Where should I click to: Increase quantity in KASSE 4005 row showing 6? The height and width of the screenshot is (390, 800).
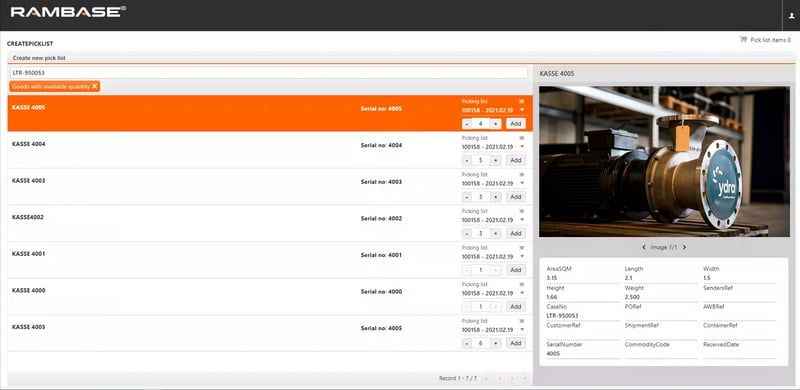coord(495,343)
